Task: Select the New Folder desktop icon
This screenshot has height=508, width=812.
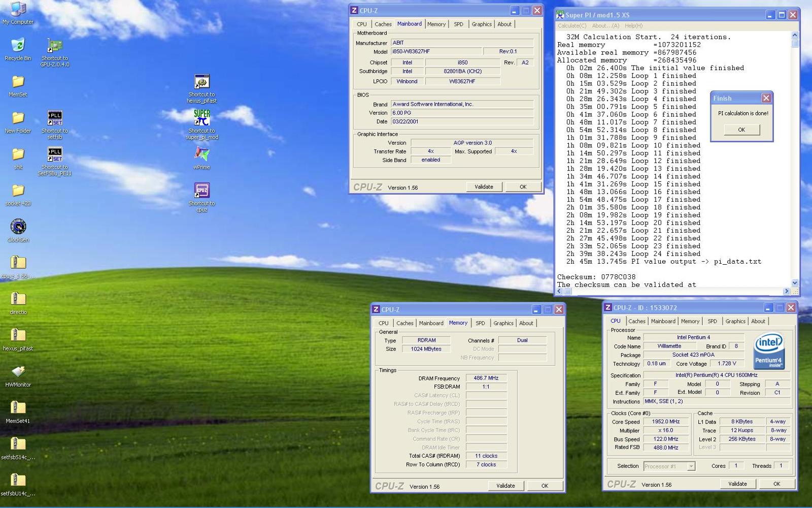Action: [18, 122]
